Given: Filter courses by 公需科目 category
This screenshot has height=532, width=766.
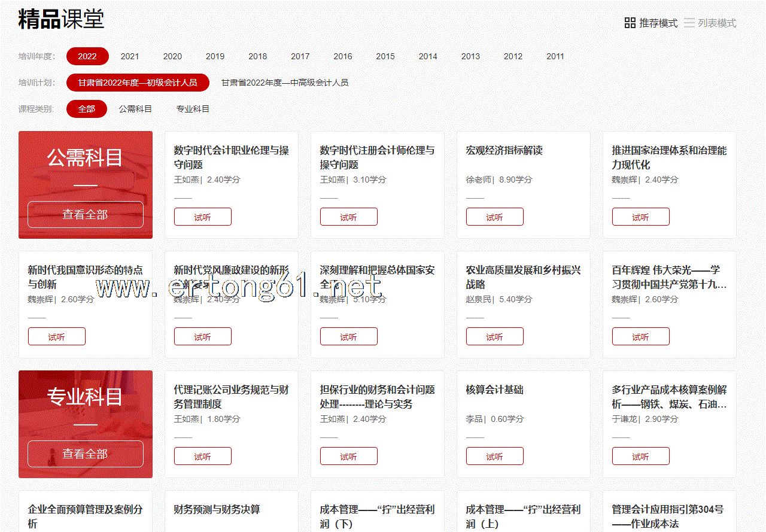Looking at the screenshot, I should [x=135, y=109].
